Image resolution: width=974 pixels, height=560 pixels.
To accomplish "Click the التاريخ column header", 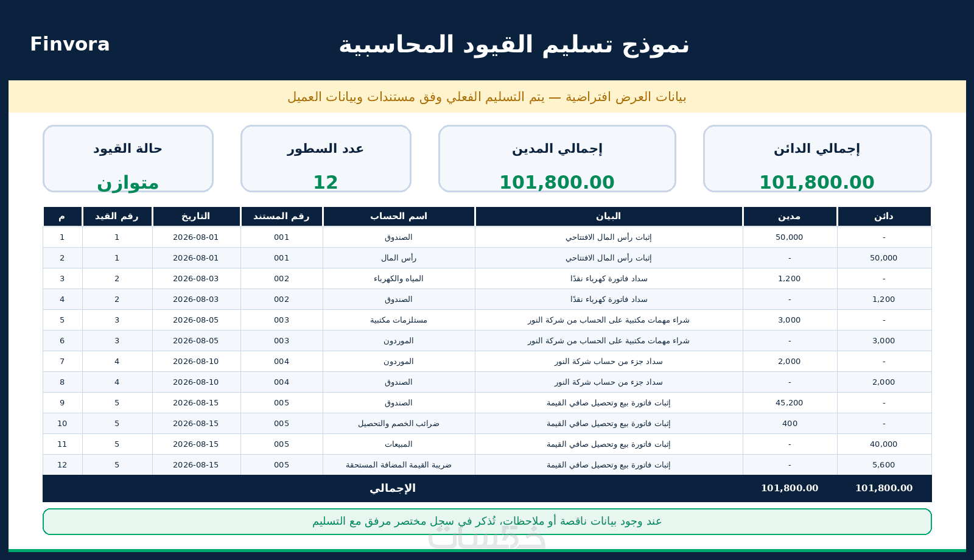I will (x=196, y=217).
